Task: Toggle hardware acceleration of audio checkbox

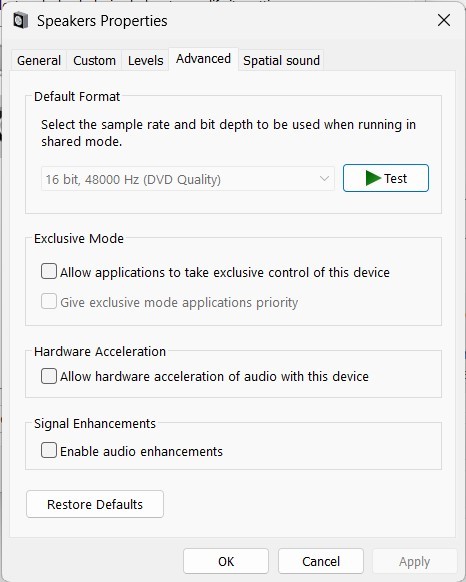Action: point(49,376)
